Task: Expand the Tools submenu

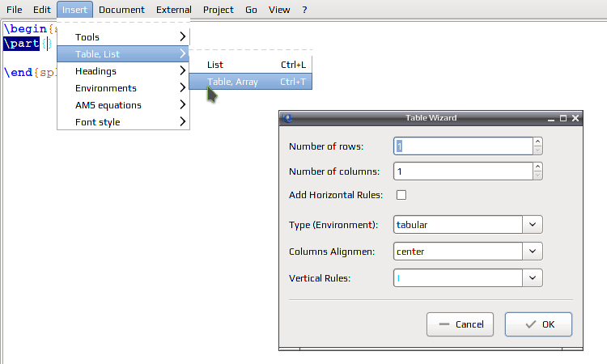Action: coord(123,37)
